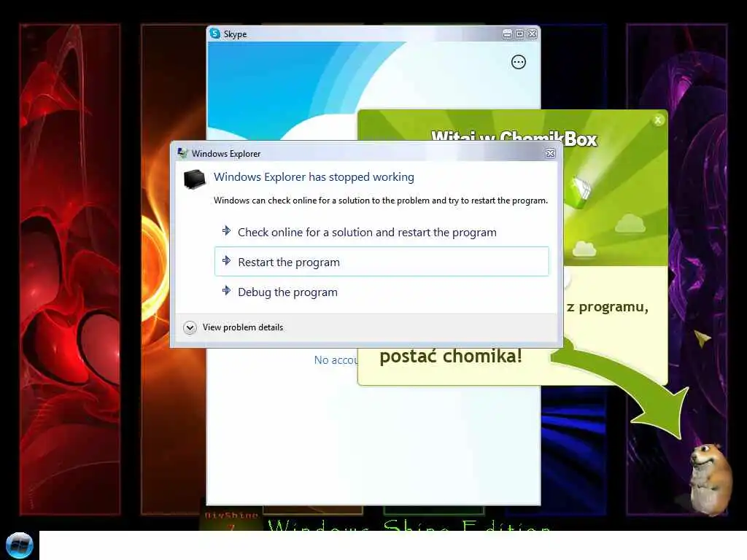Click the Windows Explorer dialog title icon

click(x=182, y=153)
